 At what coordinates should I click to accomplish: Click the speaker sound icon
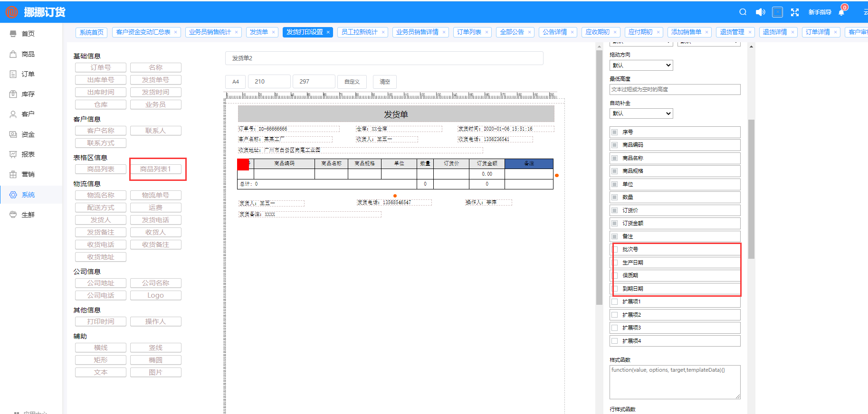[x=760, y=12]
